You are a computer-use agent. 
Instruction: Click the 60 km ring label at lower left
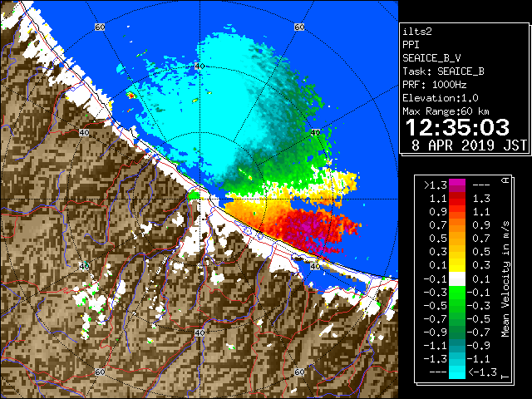(x=100, y=372)
